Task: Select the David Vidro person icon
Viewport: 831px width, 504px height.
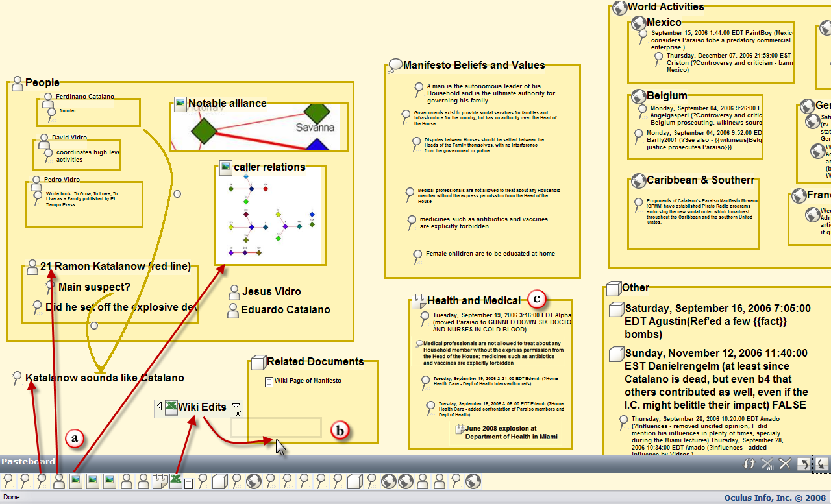Action: click(43, 140)
